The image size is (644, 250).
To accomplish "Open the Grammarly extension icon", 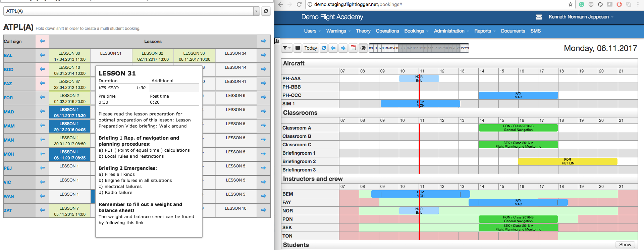I will 582,4.
